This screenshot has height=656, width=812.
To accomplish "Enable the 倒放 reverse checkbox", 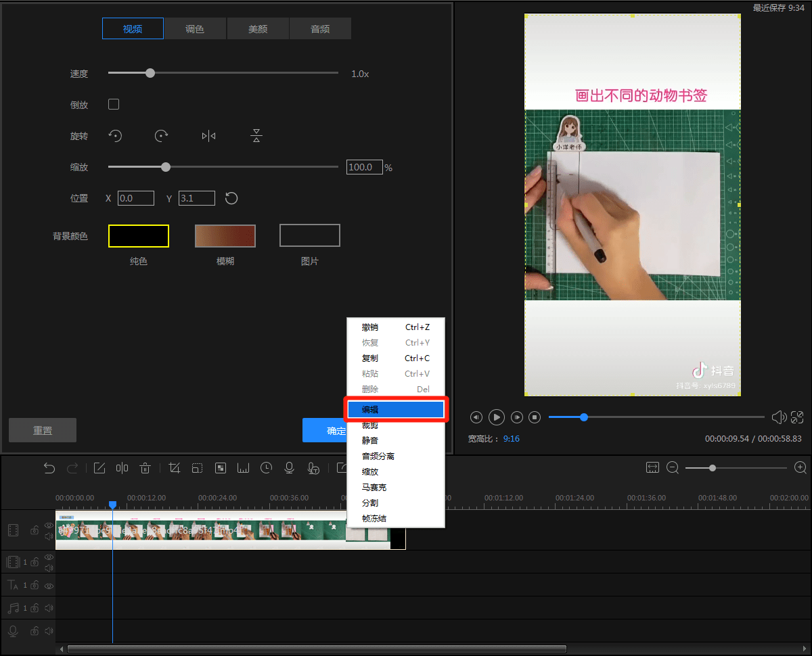I will pos(114,104).
